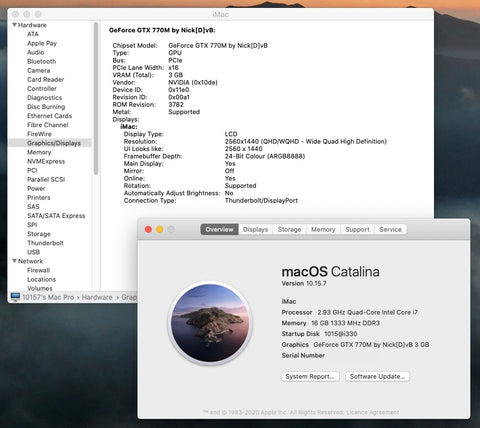The image size is (480, 428).
Task: Select Power in the sidebar
Action: tap(36, 188)
